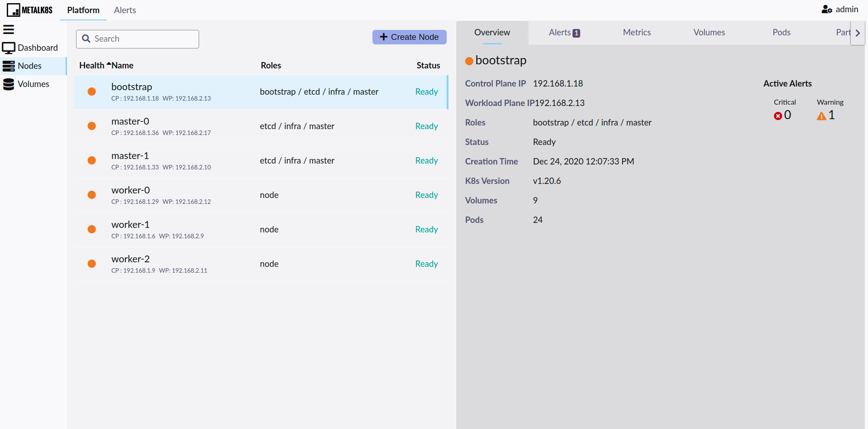868x429 pixels.
Task: Sort by Health column arrow
Action: click(109, 65)
